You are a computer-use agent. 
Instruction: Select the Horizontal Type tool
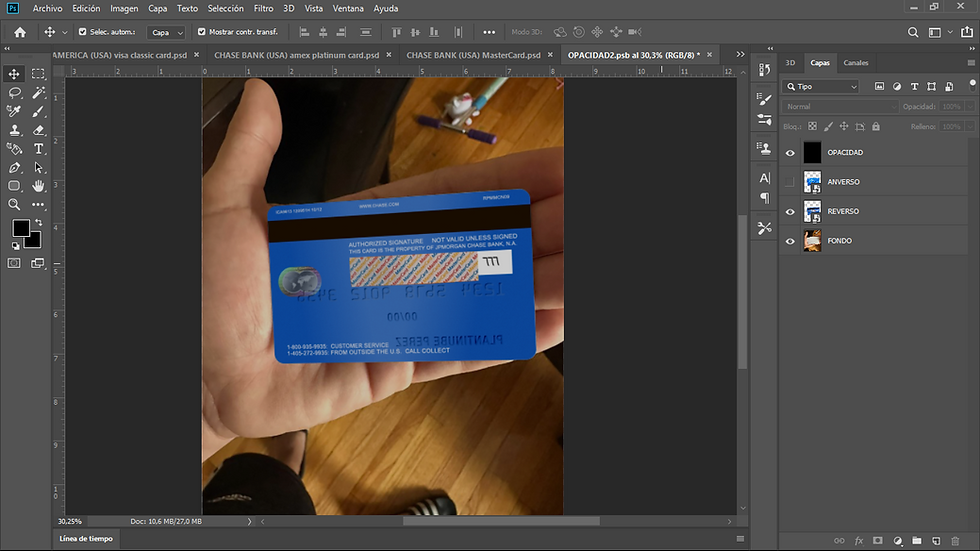[38, 149]
